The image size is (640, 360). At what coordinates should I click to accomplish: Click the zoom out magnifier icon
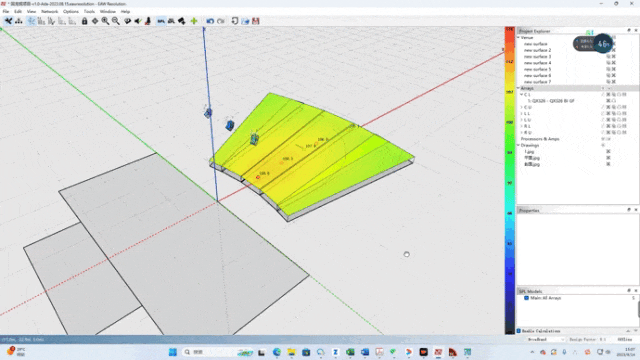[x=116, y=21]
